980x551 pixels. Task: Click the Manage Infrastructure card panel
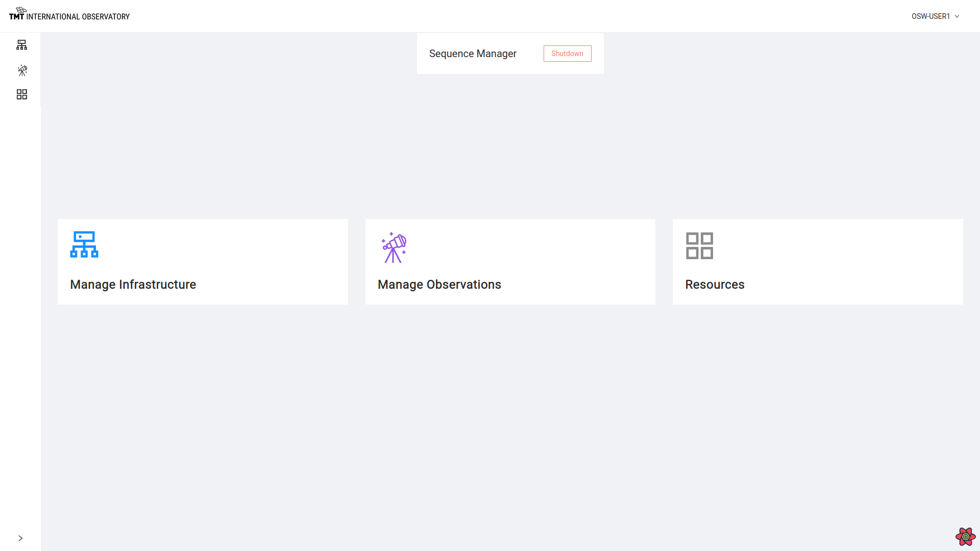click(203, 262)
